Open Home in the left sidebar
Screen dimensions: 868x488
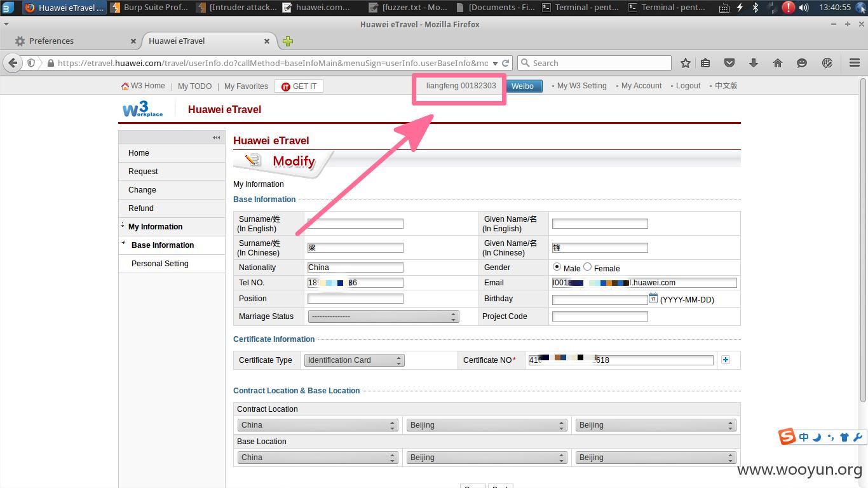172,153
